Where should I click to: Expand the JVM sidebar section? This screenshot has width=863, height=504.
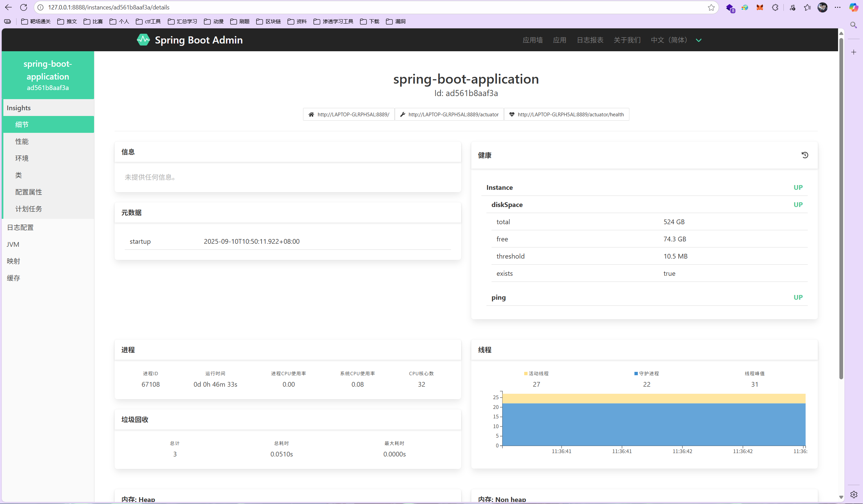tap(13, 244)
